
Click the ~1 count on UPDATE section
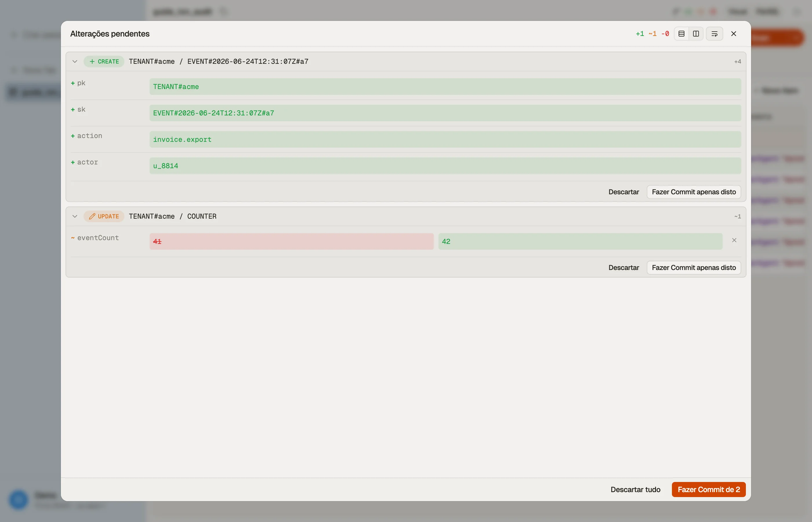[x=737, y=216]
